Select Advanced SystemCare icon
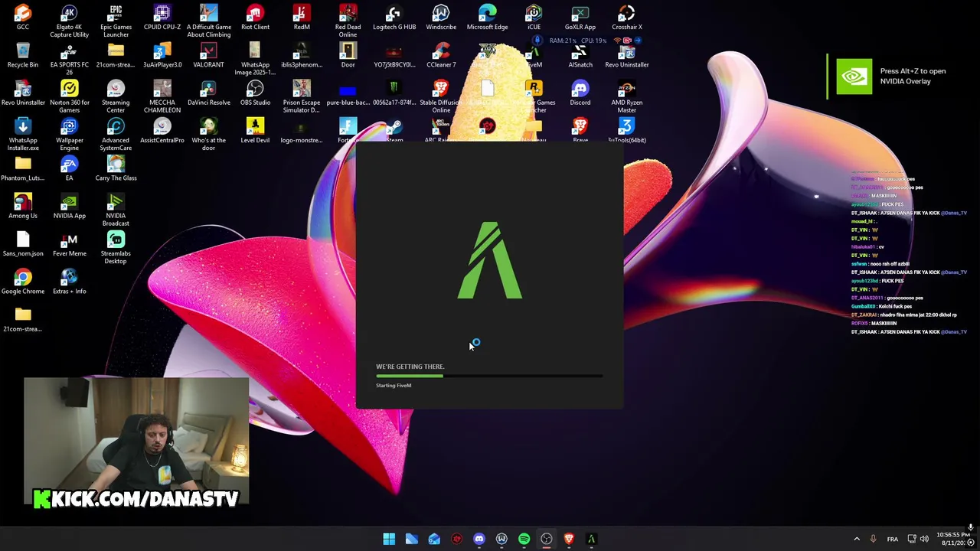The height and width of the screenshot is (551, 980). pyautogui.click(x=116, y=134)
